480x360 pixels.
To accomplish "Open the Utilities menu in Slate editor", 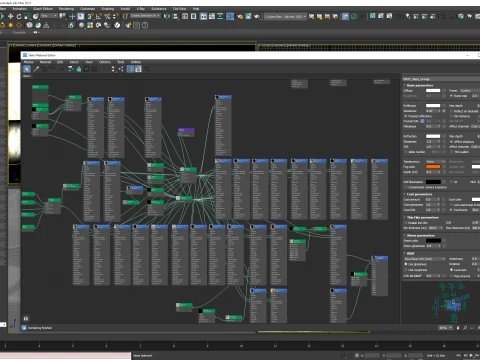I will tap(136, 62).
